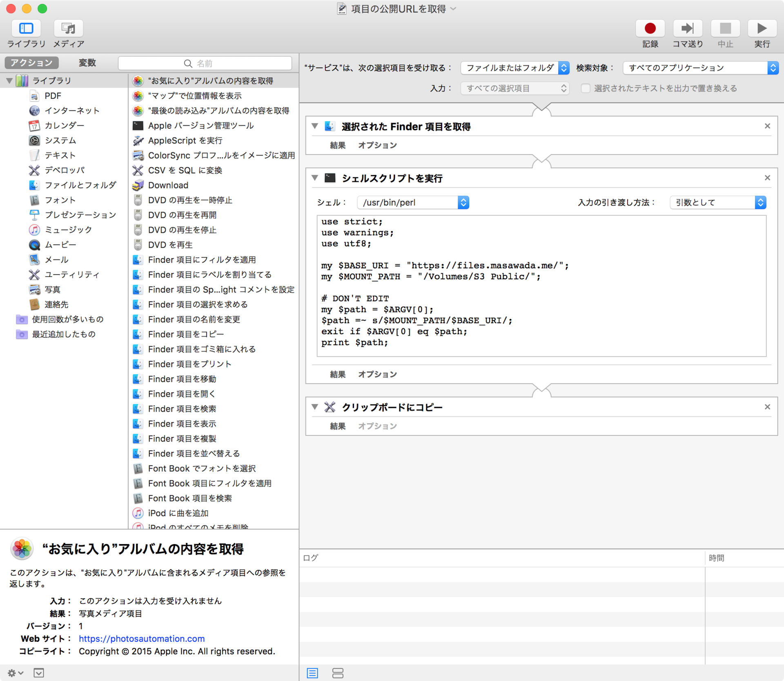Select the AppleScript を実行 action
Viewport: 784px width, 681px height.
pos(185,140)
